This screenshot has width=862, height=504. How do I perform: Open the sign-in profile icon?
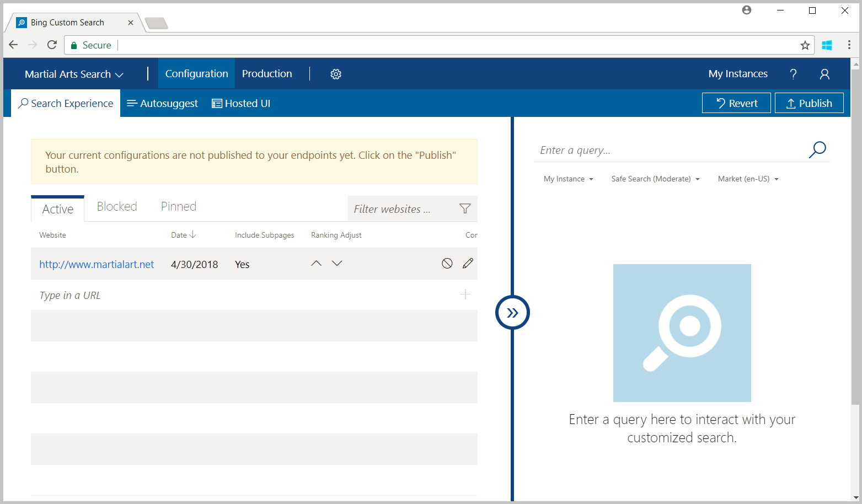click(824, 73)
